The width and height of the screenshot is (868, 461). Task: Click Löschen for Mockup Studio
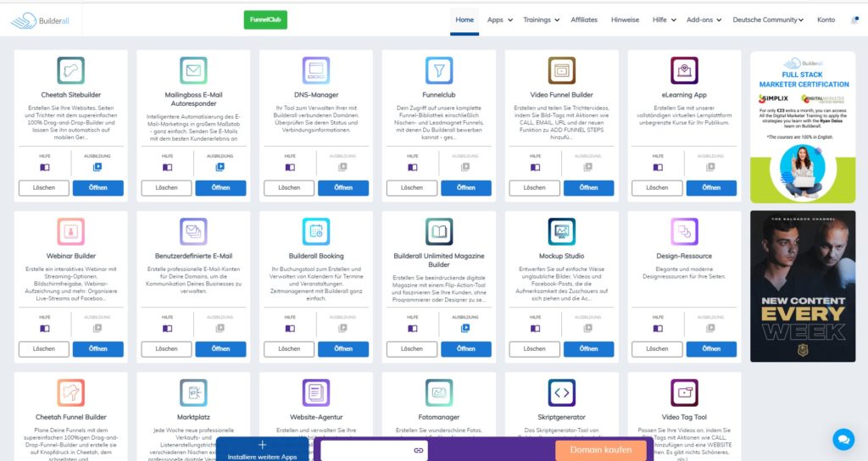click(534, 348)
